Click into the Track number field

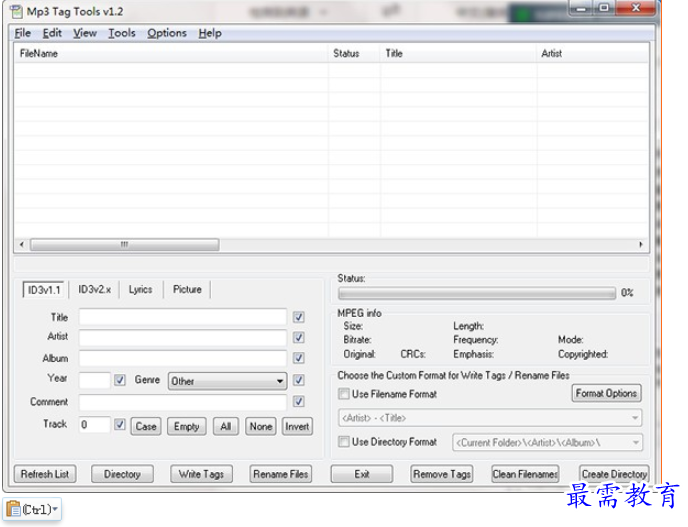[x=94, y=424]
